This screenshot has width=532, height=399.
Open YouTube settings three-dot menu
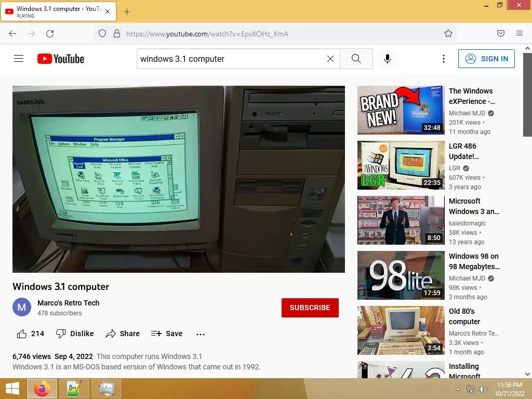pyautogui.click(x=444, y=59)
